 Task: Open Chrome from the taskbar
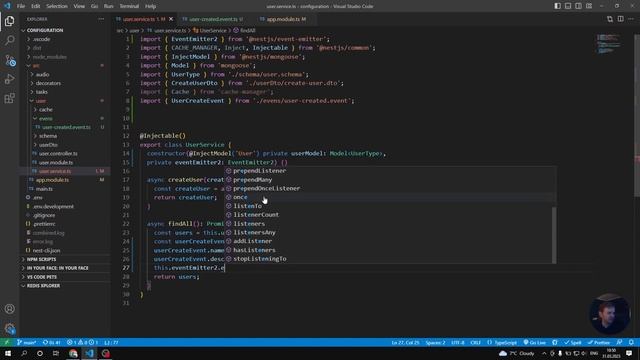coord(73,353)
